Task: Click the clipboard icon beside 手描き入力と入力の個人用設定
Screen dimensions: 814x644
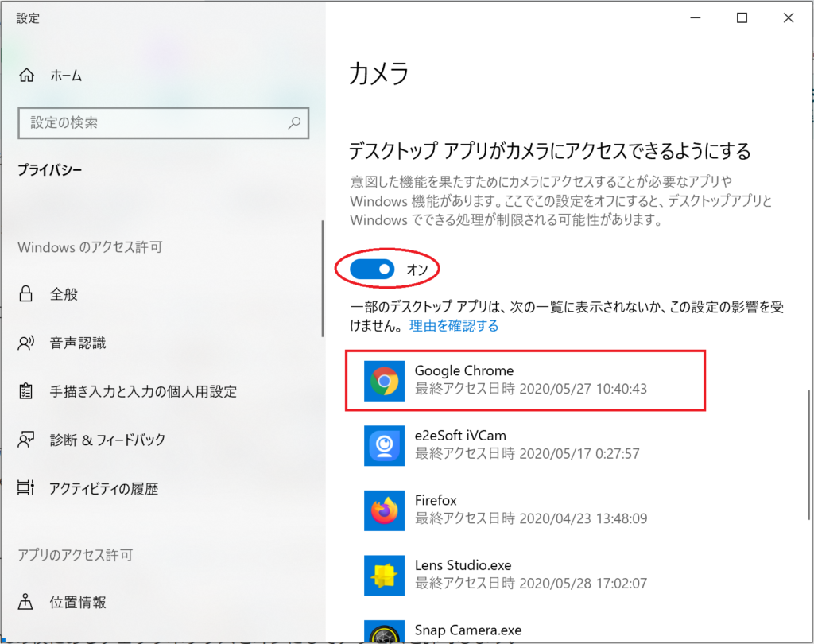Action: 25,391
